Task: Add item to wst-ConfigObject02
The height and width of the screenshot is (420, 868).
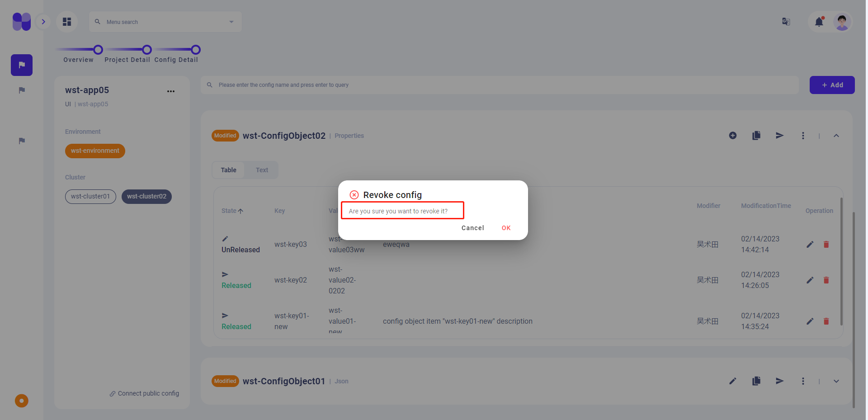Action: [x=733, y=136]
